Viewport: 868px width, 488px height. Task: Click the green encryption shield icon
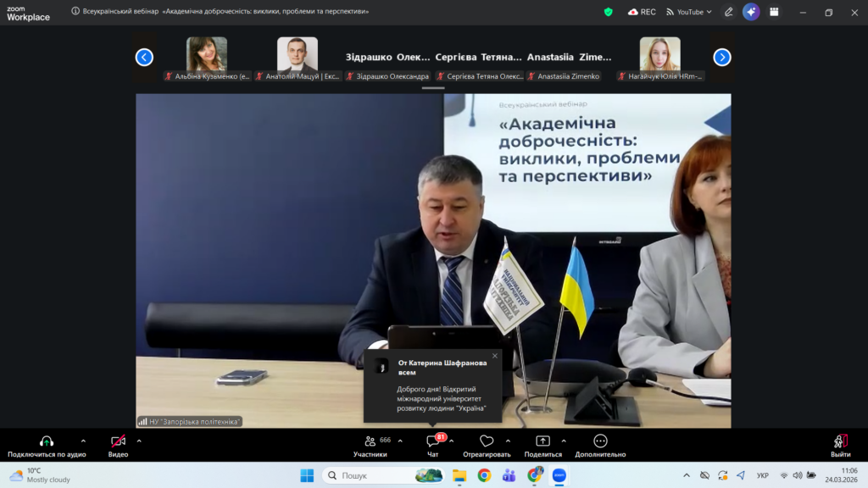tap(608, 12)
